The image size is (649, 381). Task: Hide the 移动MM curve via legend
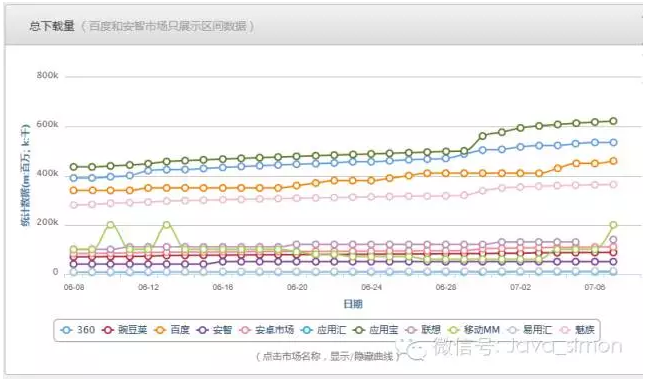474,330
